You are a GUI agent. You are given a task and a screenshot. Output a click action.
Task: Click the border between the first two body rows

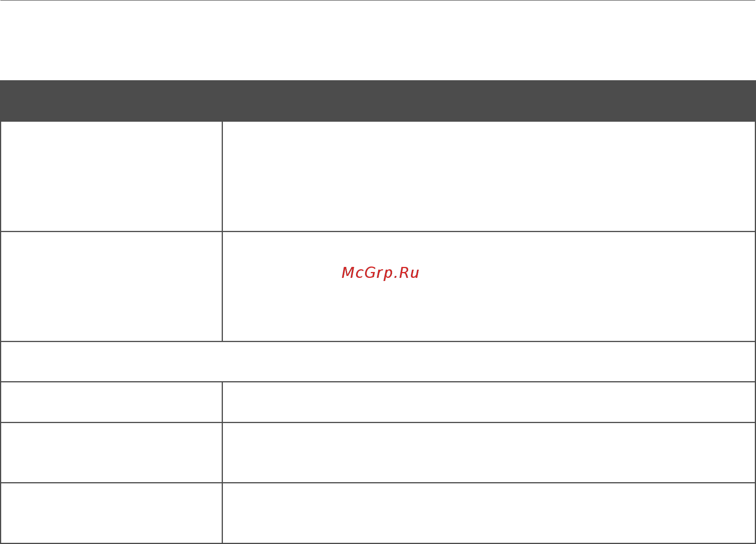pyautogui.click(x=378, y=231)
